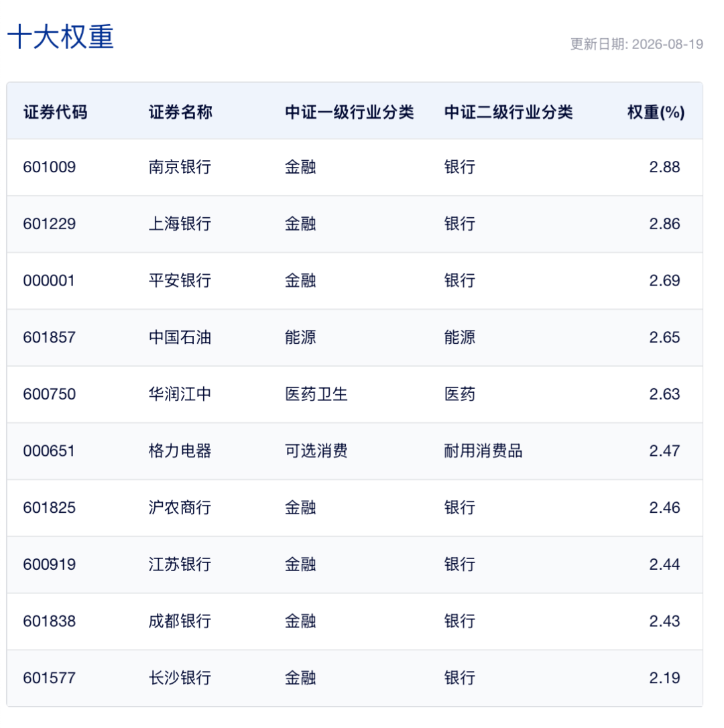
Task: Select stock code 601857
Action: (49, 337)
